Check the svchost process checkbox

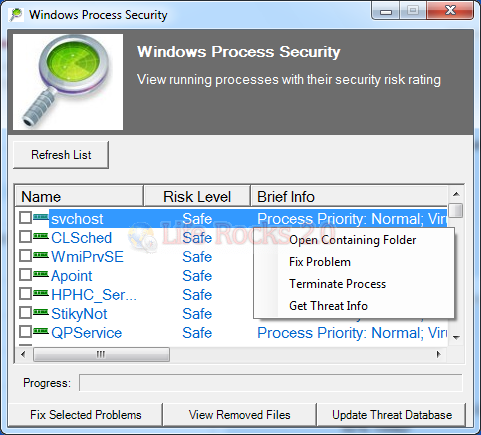point(25,218)
